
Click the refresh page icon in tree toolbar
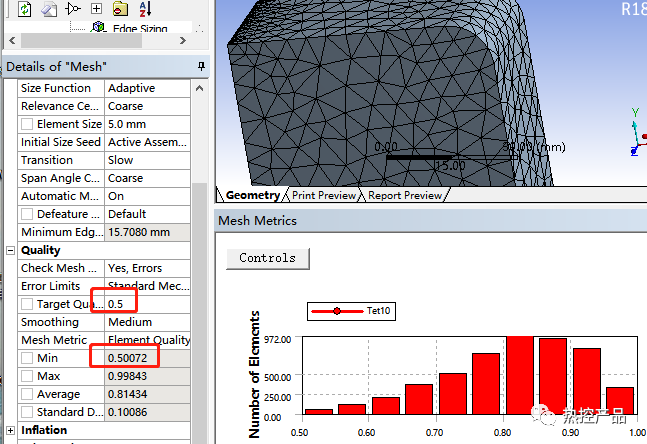click(x=24, y=9)
